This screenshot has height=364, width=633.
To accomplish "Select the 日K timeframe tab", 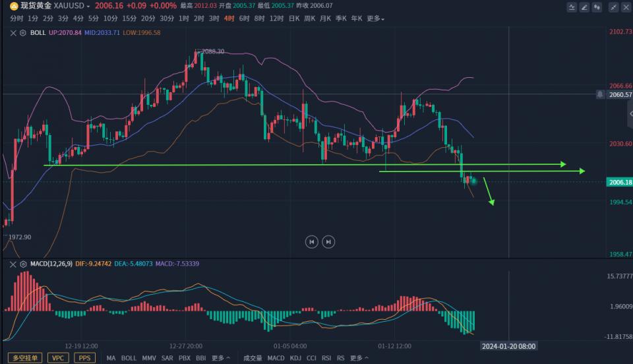I will click(295, 18).
